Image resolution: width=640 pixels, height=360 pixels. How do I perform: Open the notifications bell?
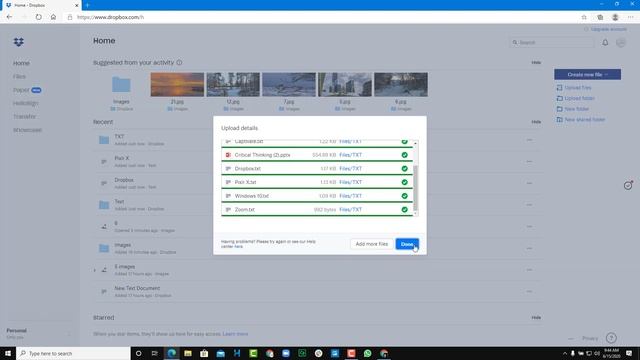[x=605, y=42]
